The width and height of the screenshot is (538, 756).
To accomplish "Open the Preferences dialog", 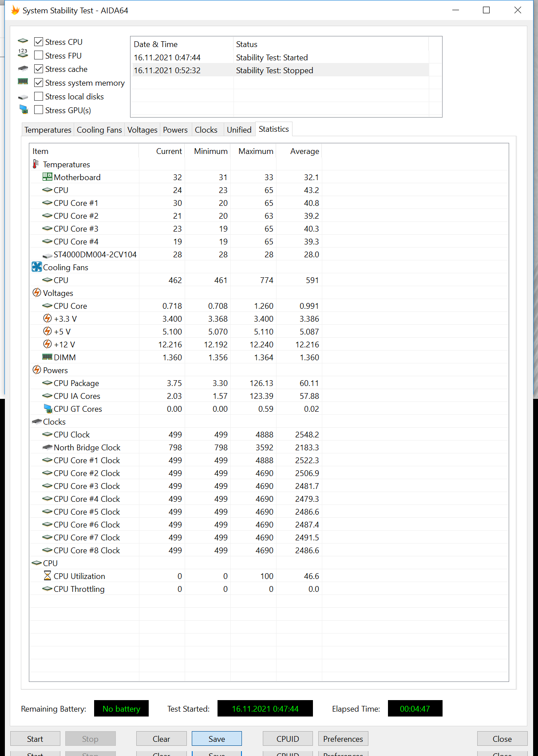I will point(343,739).
